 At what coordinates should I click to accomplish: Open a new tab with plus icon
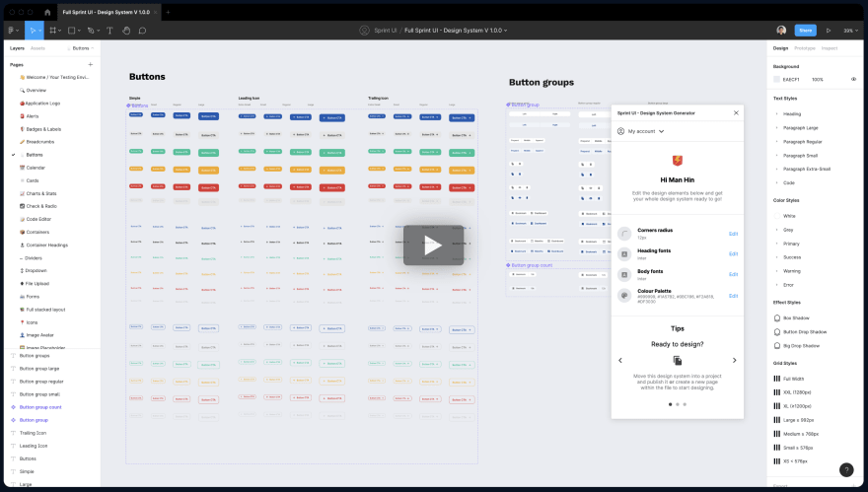pos(169,12)
